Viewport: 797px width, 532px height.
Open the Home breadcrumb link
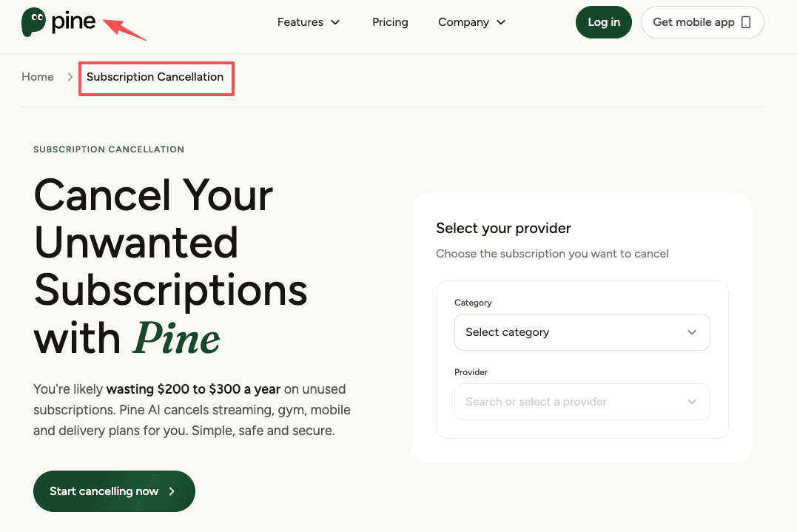coord(37,77)
